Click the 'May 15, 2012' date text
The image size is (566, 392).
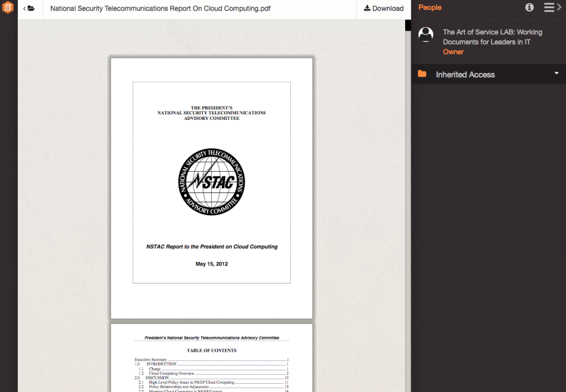[212, 264]
